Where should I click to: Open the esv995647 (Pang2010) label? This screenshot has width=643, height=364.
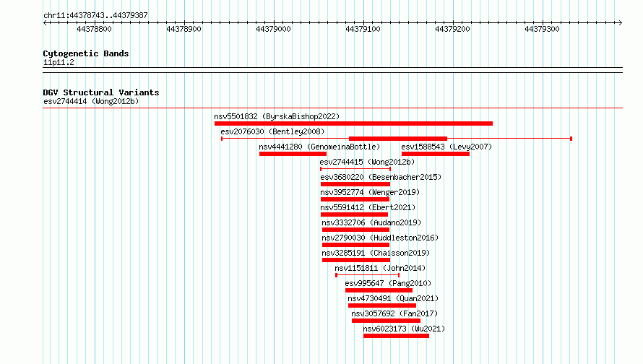click(388, 283)
